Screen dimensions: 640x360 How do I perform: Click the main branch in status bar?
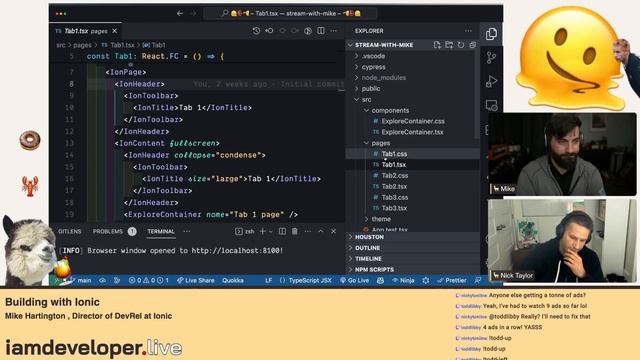point(80,280)
